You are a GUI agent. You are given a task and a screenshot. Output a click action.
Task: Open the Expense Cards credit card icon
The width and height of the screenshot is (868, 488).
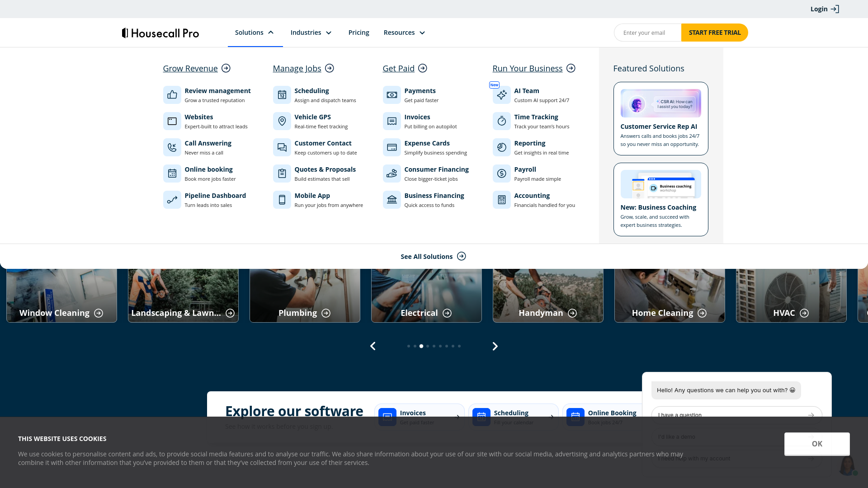pos(392,147)
